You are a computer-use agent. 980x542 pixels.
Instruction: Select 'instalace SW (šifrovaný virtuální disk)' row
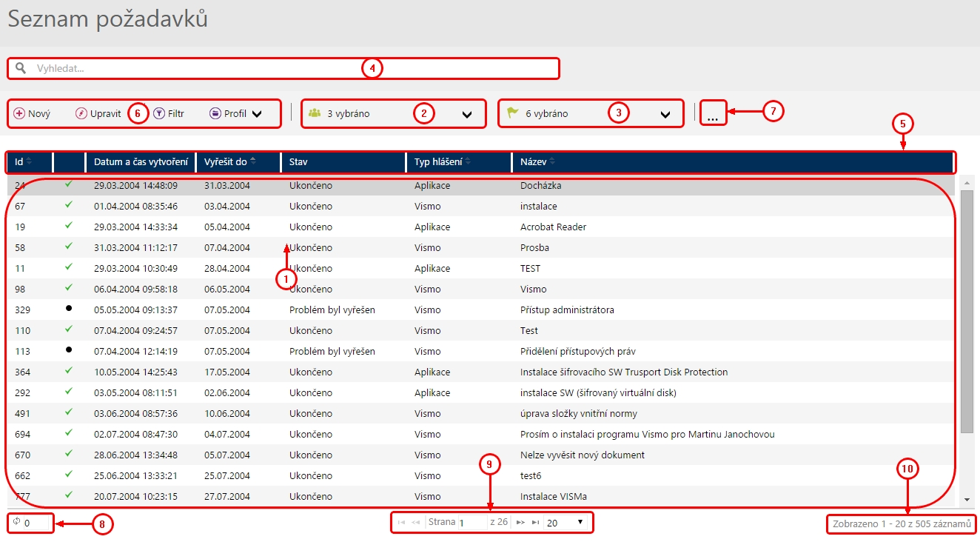(x=481, y=392)
